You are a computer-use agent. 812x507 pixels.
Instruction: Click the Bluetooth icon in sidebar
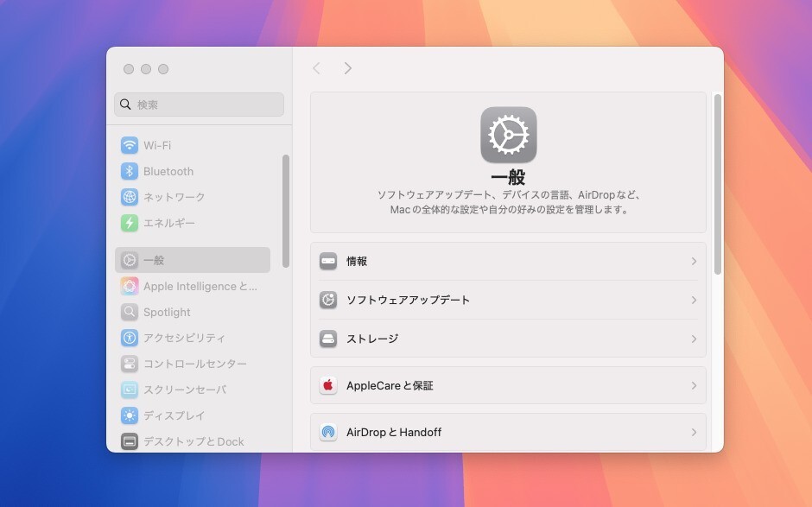point(130,171)
